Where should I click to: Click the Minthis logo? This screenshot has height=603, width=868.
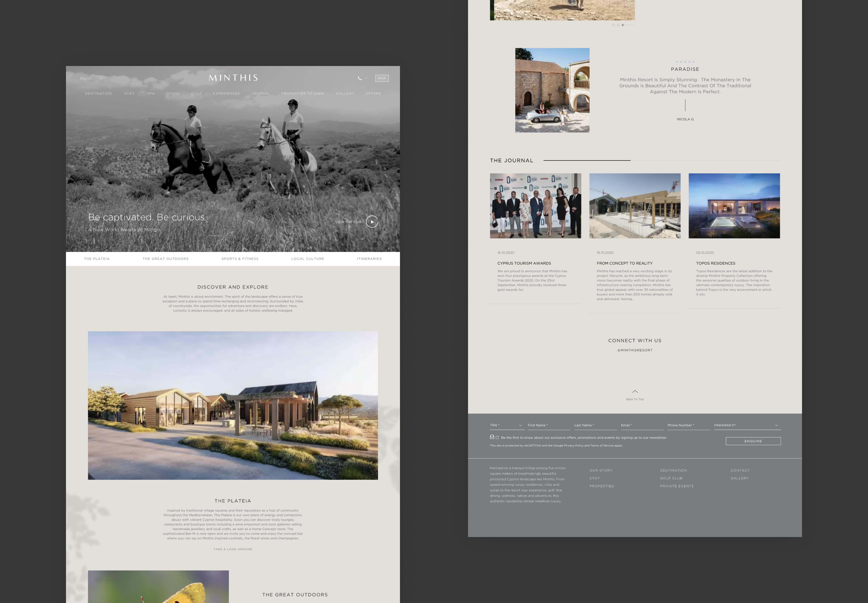tap(233, 78)
